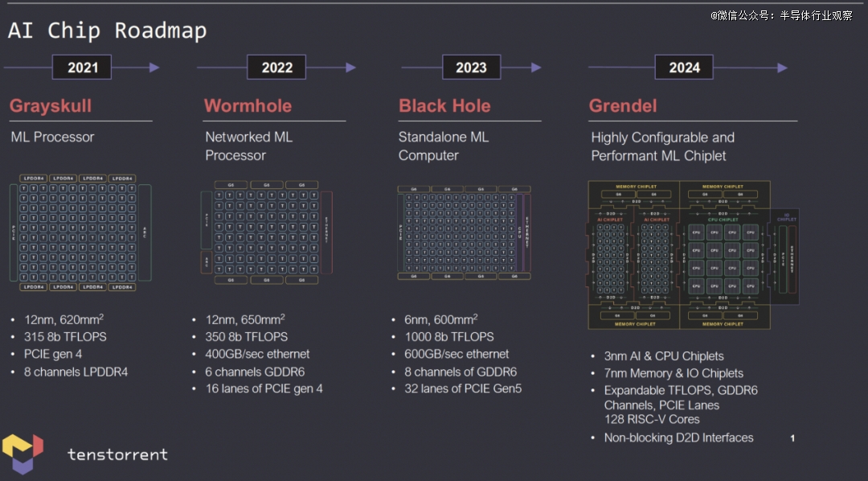Click the tenstorrent wordmark text
This screenshot has width=868, height=481.
(x=117, y=454)
